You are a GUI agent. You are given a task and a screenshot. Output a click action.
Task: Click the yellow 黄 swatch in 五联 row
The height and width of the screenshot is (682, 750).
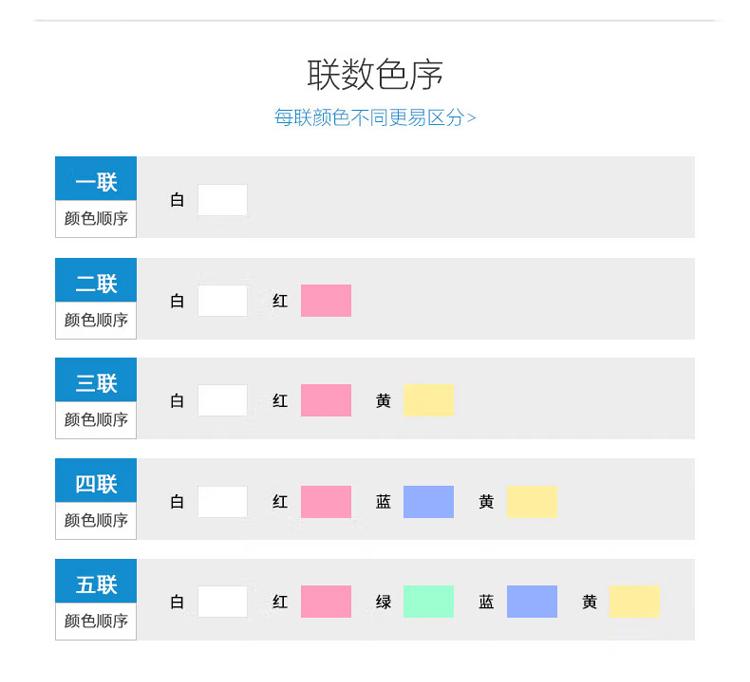click(x=635, y=602)
